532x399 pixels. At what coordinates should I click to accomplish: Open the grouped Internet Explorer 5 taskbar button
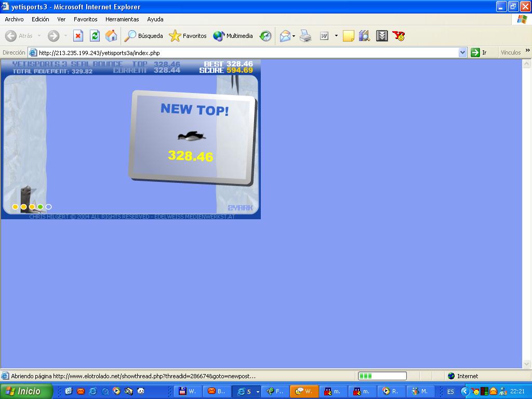click(246, 391)
